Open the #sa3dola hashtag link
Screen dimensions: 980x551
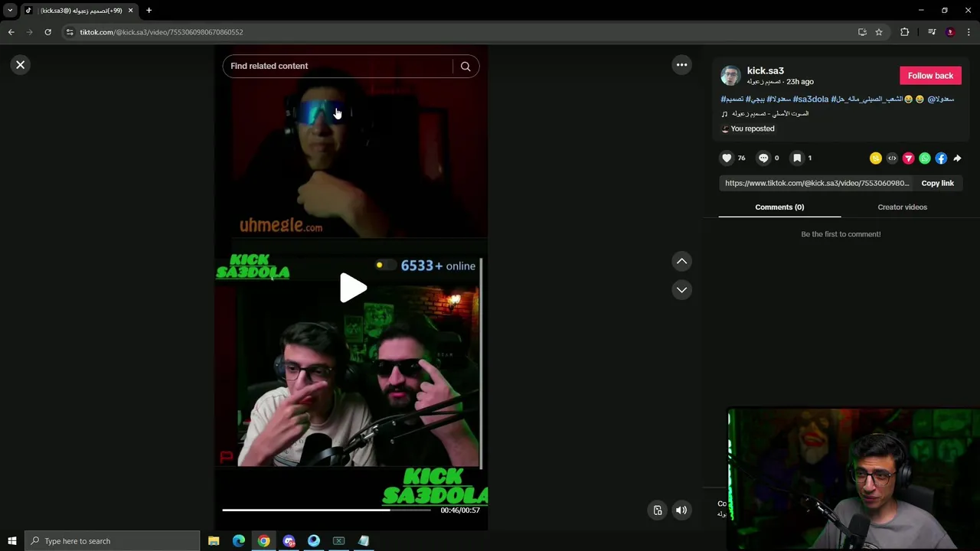[811, 99]
